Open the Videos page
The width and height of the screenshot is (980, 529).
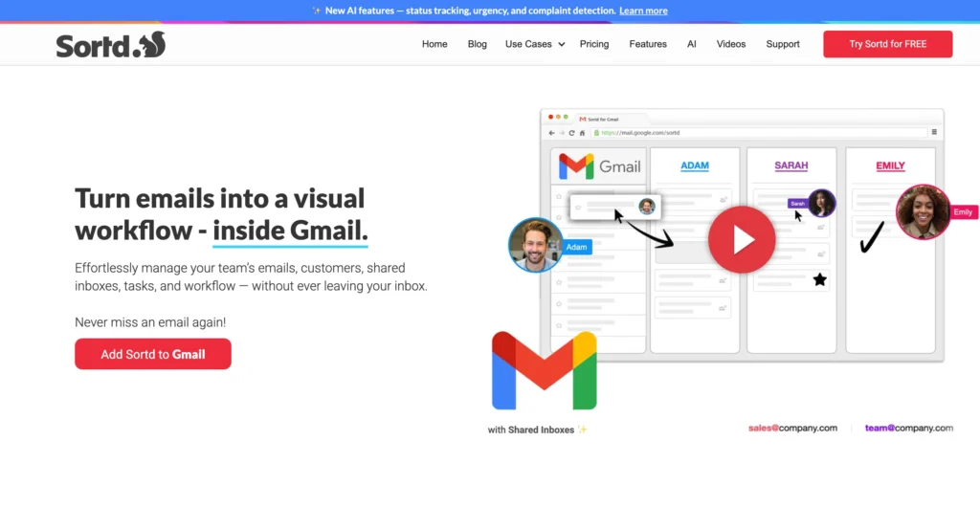(x=730, y=44)
